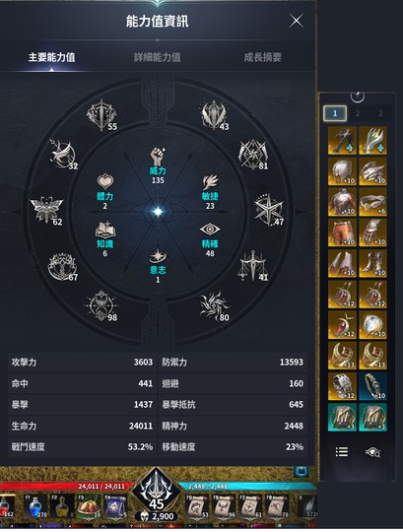Open the equipment list view icon
Screen dimensions: 403x532
(342, 452)
